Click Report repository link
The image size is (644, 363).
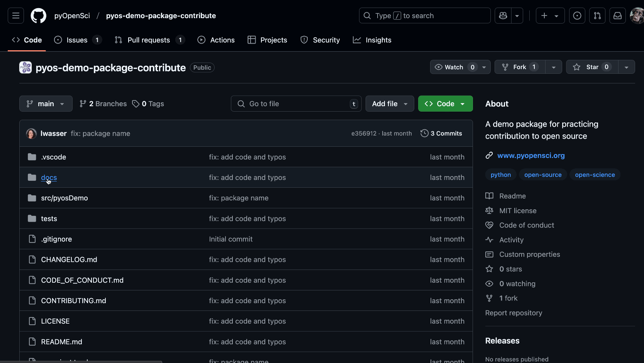tap(514, 313)
